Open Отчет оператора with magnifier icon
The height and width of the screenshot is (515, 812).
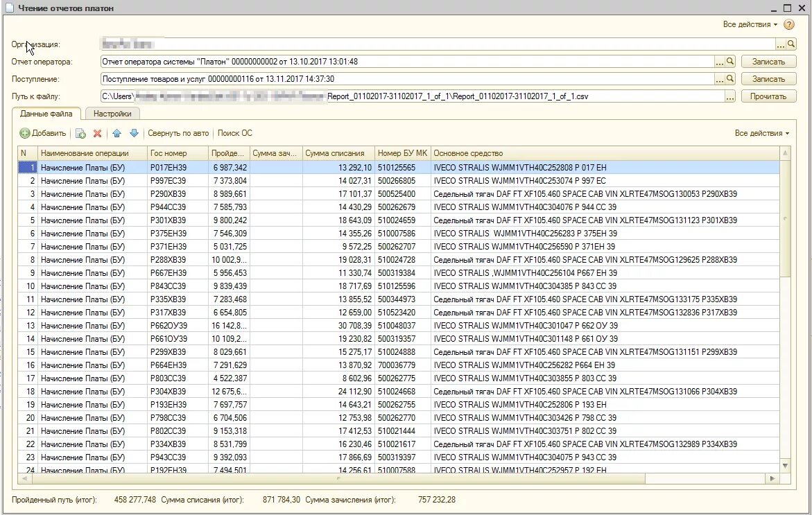(729, 62)
